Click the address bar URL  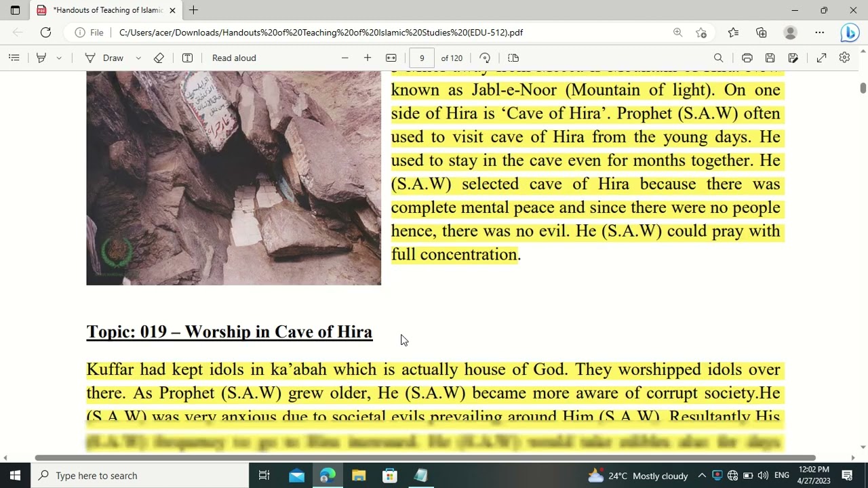click(x=321, y=33)
